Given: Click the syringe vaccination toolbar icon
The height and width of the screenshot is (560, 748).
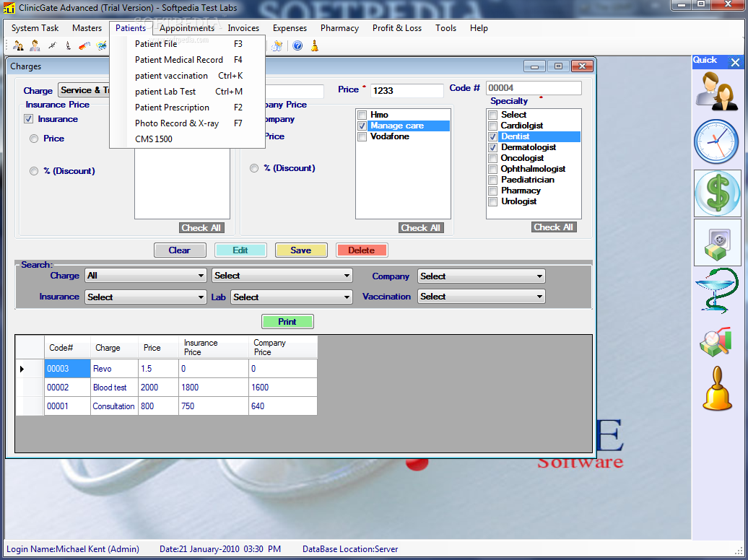Looking at the screenshot, I should pyautogui.click(x=52, y=45).
